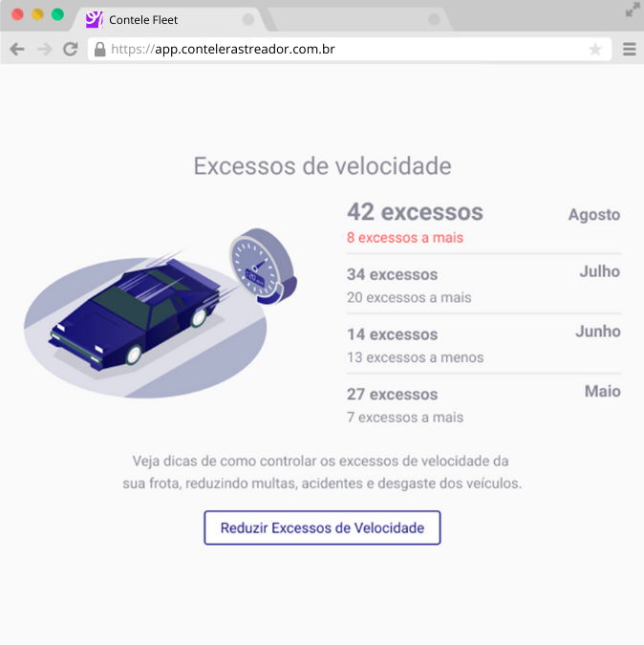Screen dimensions: 644x645
Task: Click the address bar URL field
Action: tap(350, 50)
